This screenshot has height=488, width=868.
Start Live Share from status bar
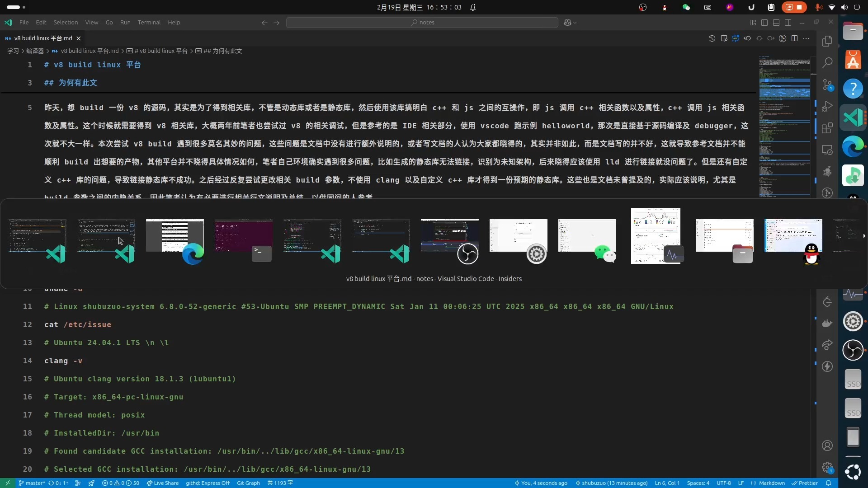click(x=163, y=483)
